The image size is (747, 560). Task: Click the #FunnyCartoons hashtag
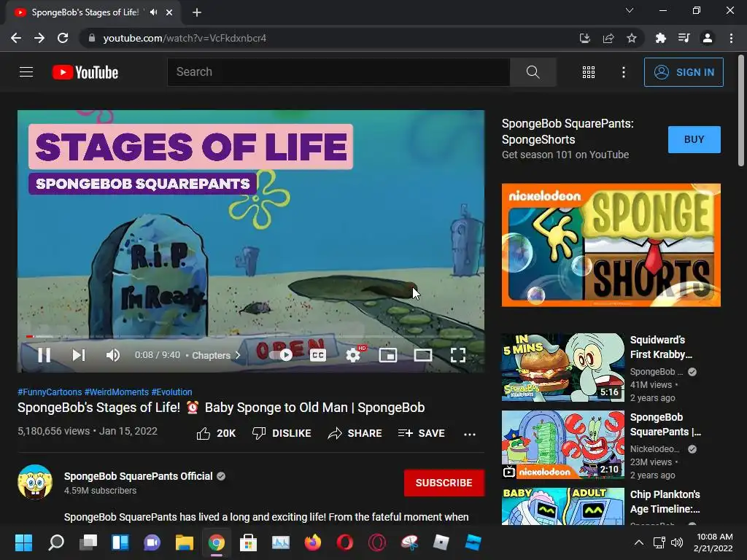(50, 392)
